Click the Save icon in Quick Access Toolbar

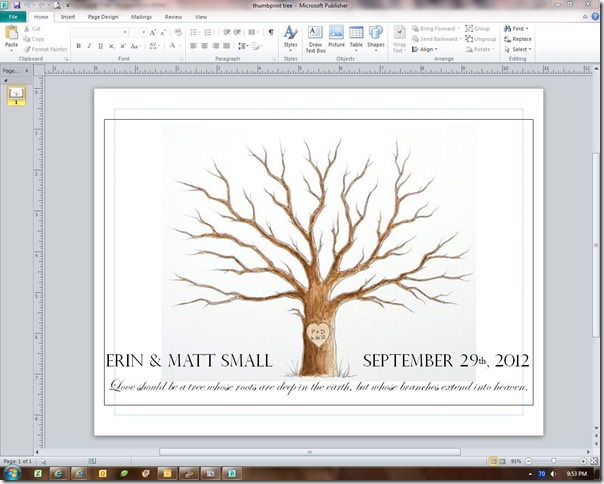point(16,5)
